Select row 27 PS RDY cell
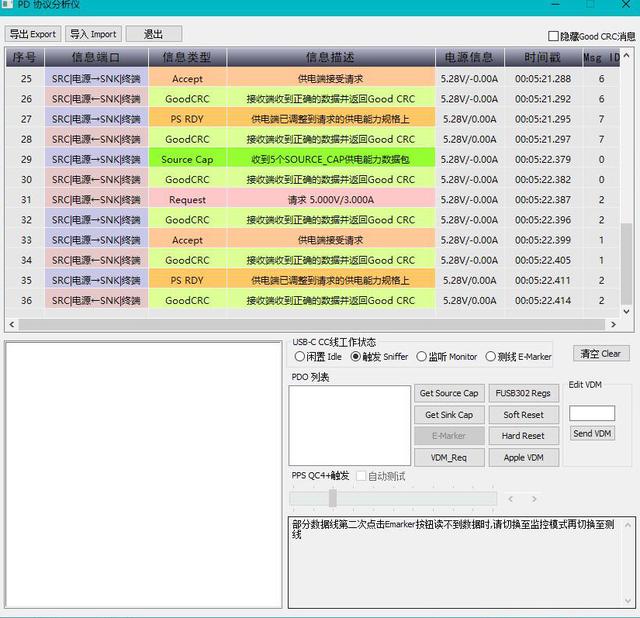This screenshot has width=640, height=618. 187,119
